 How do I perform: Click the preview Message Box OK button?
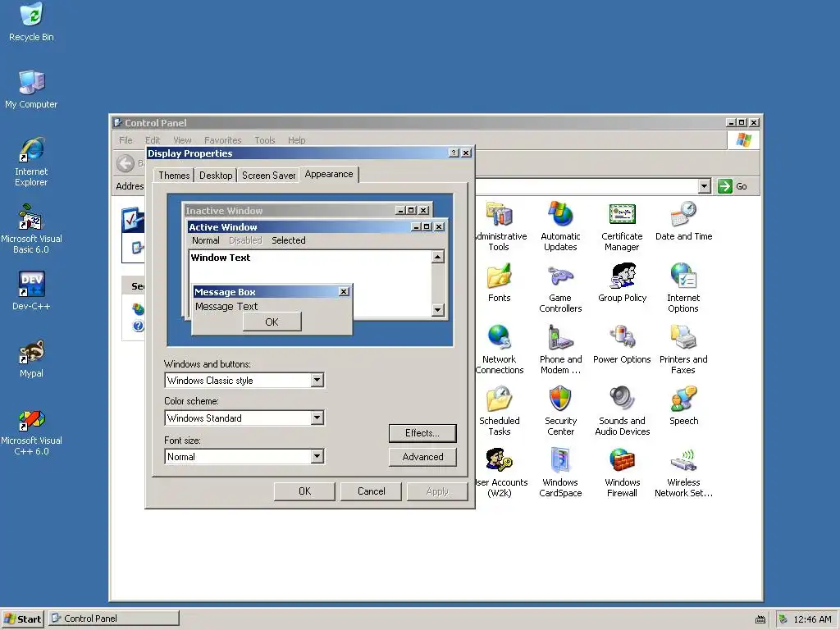(272, 322)
